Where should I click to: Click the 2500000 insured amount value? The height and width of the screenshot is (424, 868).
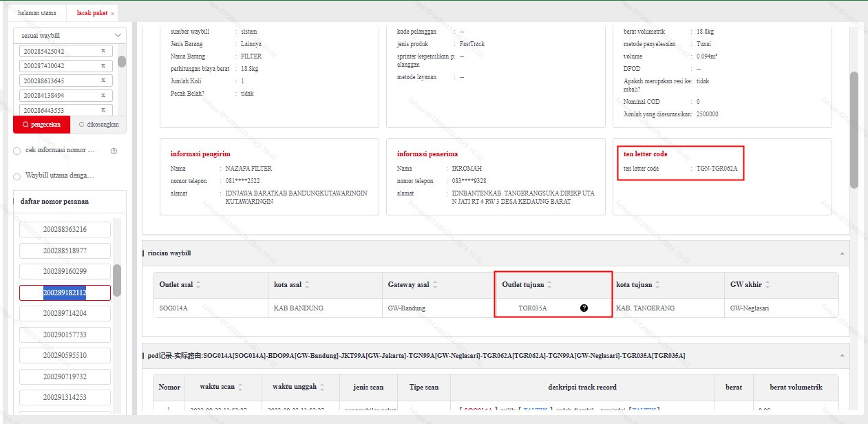(x=707, y=114)
